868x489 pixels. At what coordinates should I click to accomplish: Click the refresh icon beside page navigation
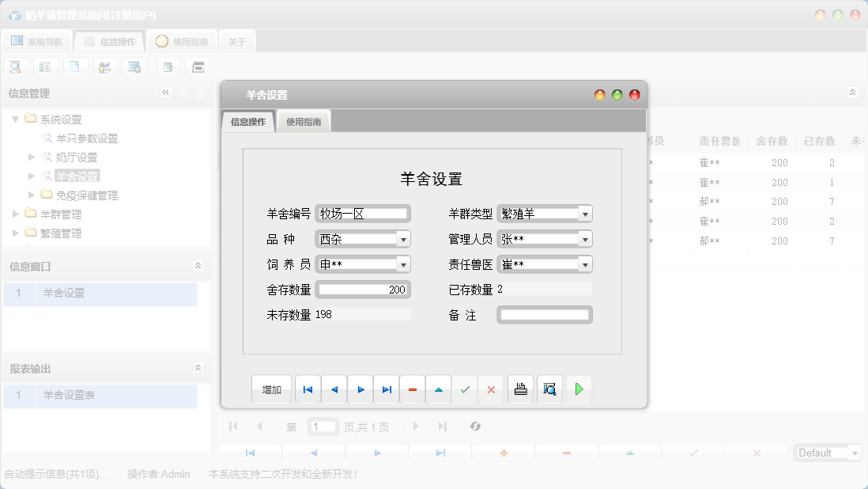point(475,426)
